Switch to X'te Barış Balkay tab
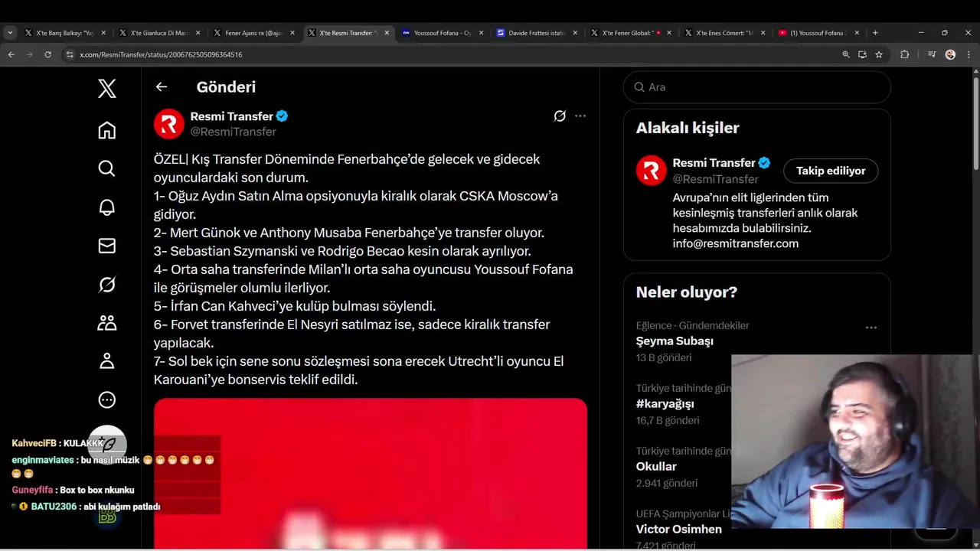This screenshot has width=980, height=551. [65, 33]
